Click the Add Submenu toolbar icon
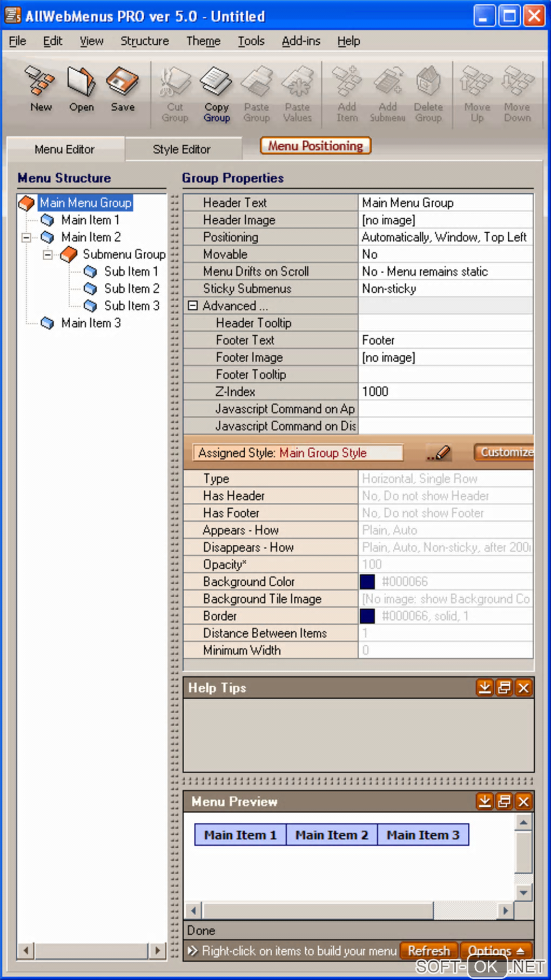The height and width of the screenshot is (980, 551). pyautogui.click(x=387, y=94)
